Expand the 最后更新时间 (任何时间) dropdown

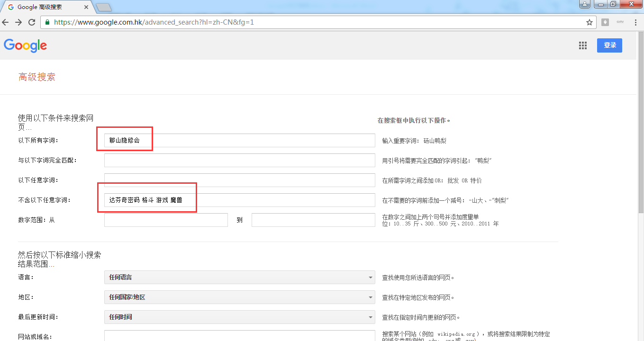pyautogui.click(x=240, y=317)
